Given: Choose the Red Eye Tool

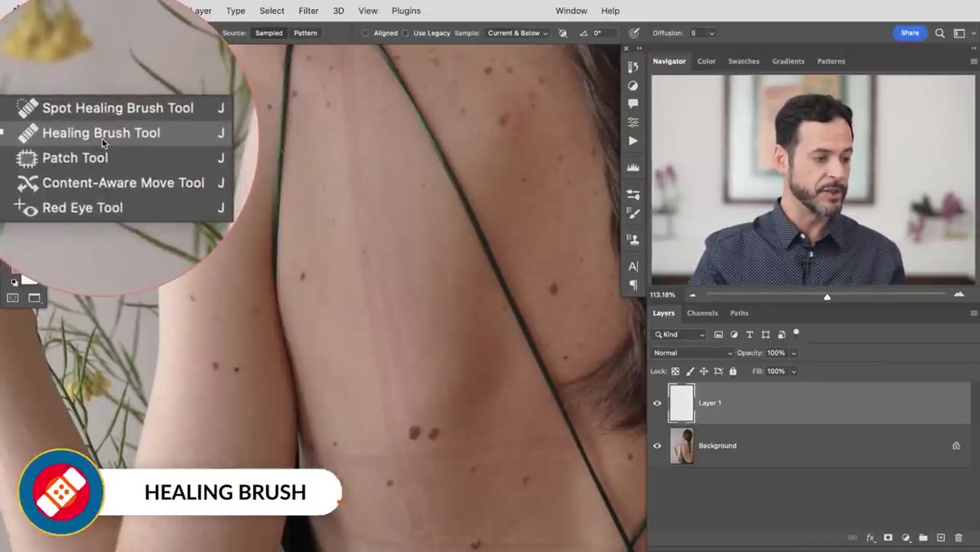Looking at the screenshot, I should click(x=117, y=207).
